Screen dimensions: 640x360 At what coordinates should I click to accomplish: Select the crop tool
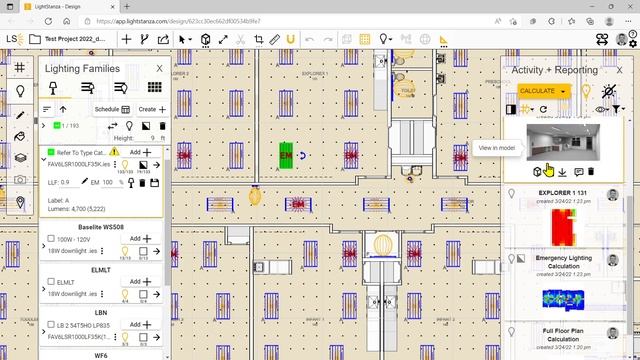258,40
